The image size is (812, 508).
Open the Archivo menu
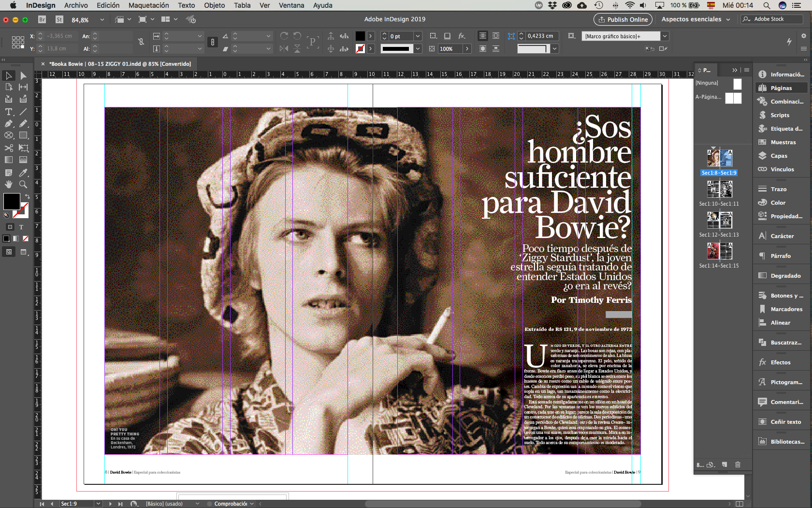pyautogui.click(x=76, y=5)
